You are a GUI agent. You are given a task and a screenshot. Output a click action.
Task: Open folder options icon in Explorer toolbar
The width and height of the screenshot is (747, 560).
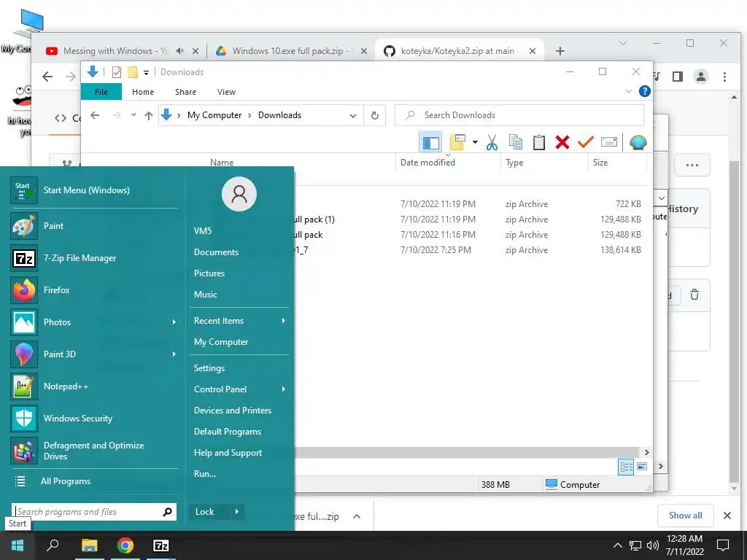tap(457, 142)
